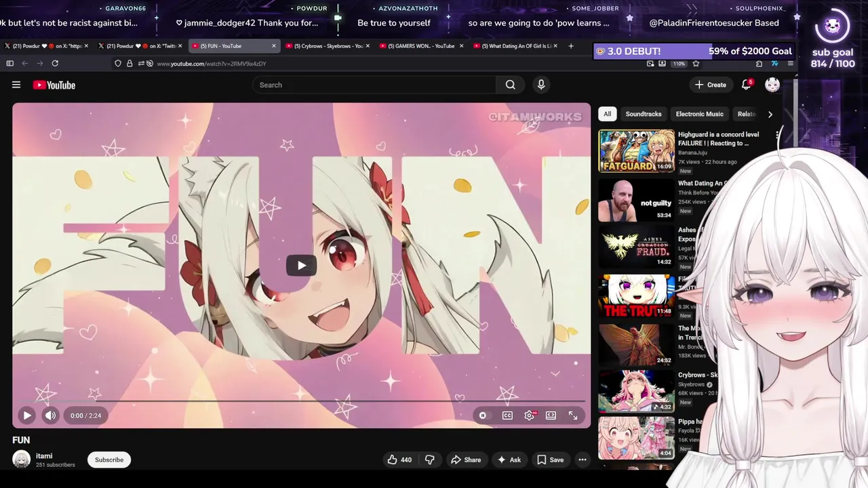Focus the YouTube search field
Screen dimensions: 868x488
click(x=375, y=85)
